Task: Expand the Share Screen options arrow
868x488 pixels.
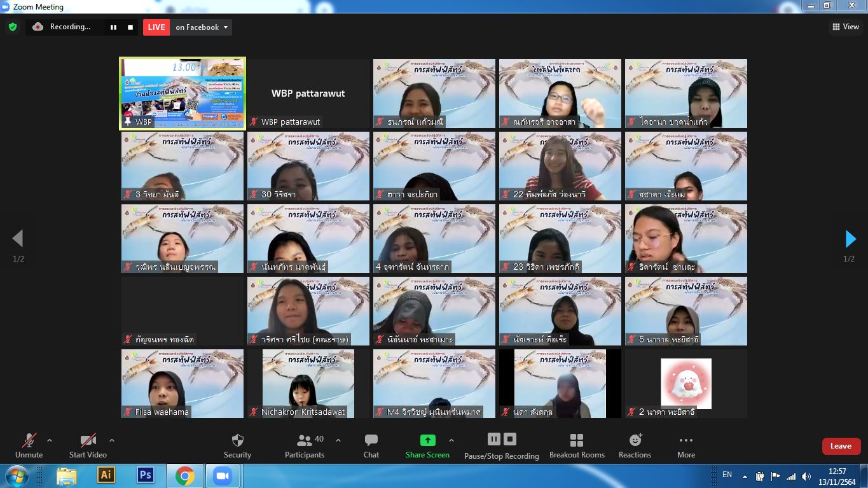Action: pyautogui.click(x=451, y=440)
